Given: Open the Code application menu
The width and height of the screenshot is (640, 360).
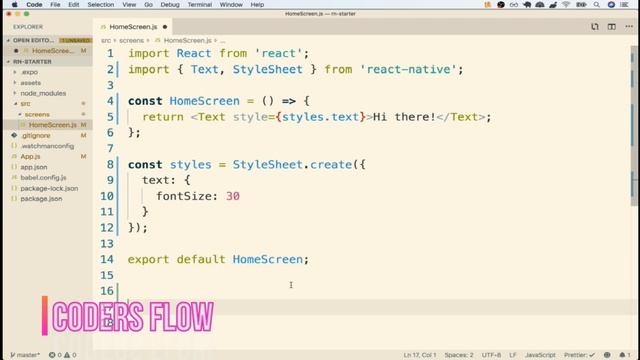Looking at the screenshot, I should (34, 4).
